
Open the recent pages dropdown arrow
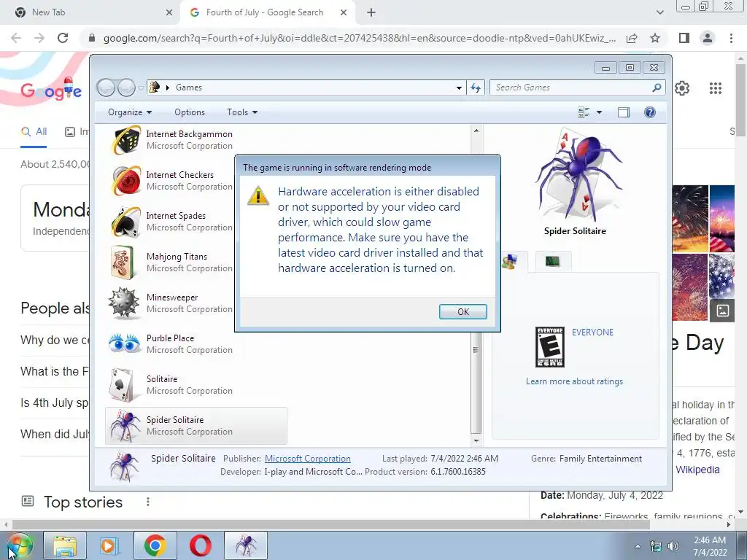[141, 87]
